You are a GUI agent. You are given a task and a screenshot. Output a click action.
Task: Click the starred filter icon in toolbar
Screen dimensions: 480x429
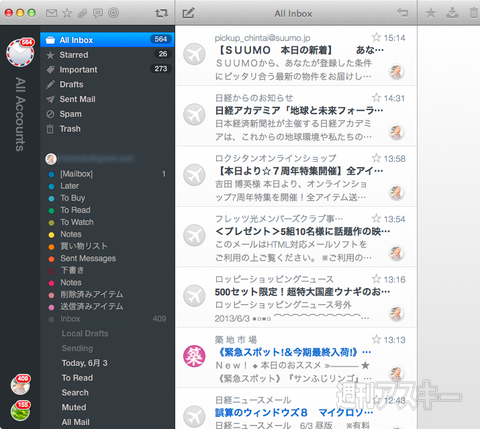(x=67, y=13)
